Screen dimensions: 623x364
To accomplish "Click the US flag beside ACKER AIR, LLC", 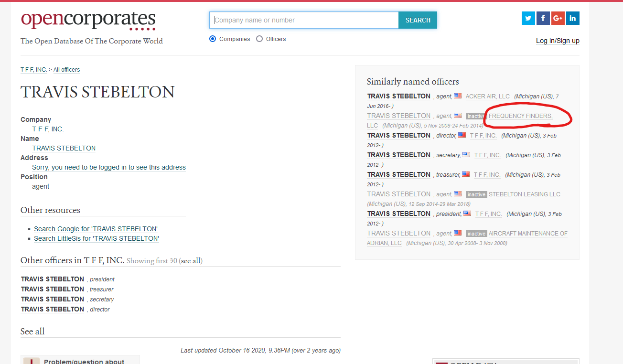I will tap(458, 96).
